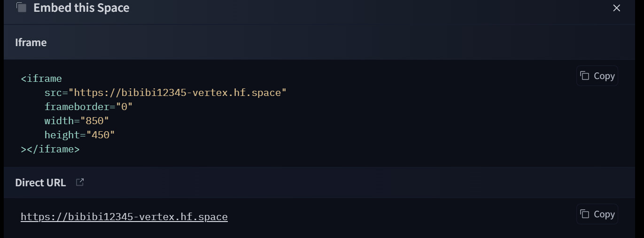Click the src attribute name in the code

53,93
